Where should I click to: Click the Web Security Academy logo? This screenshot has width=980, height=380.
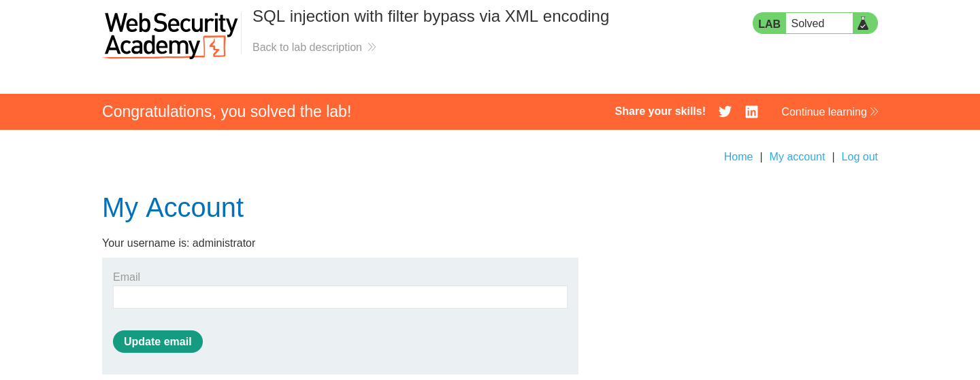click(x=170, y=35)
